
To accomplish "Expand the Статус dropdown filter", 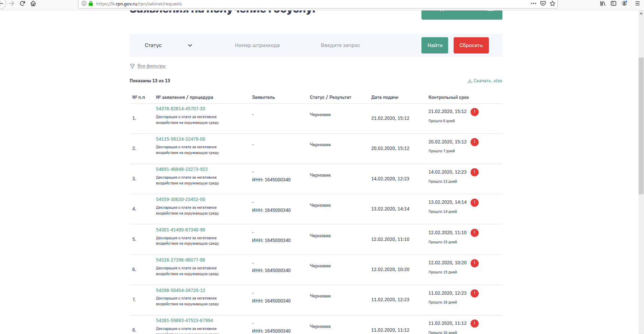I will (x=168, y=45).
